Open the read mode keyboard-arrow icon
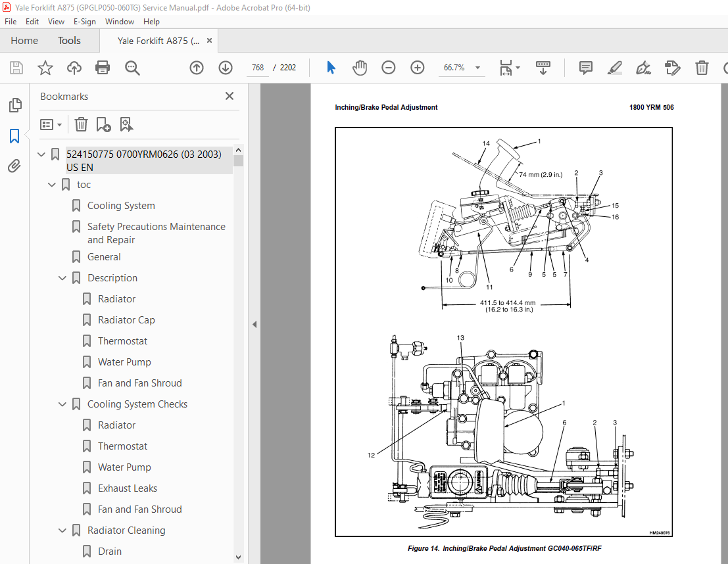Image resolution: width=728 pixels, height=564 pixels. [x=543, y=68]
